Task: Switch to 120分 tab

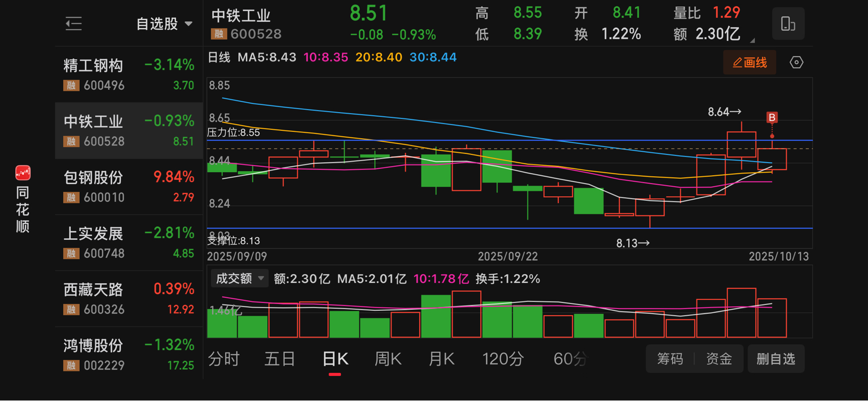Action: click(503, 359)
